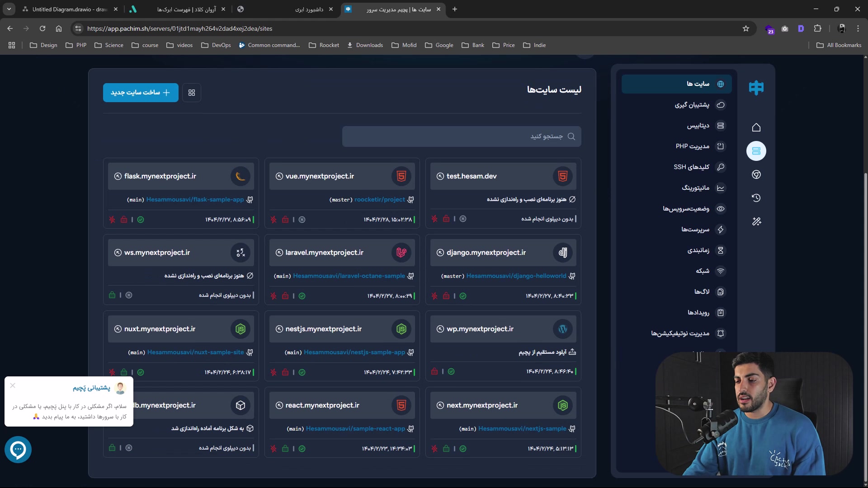Open Hesammousavi/flask-sample-app repository link
This screenshot has width=868, height=488.
tap(195, 200)
